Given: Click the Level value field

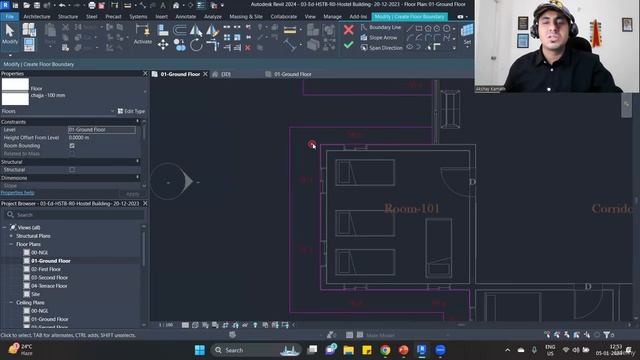Looking at the screenshot, I should 102,130.
